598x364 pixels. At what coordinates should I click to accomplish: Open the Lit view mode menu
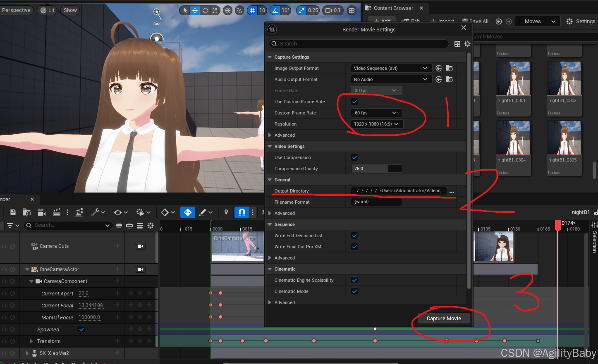click(48, 10)
